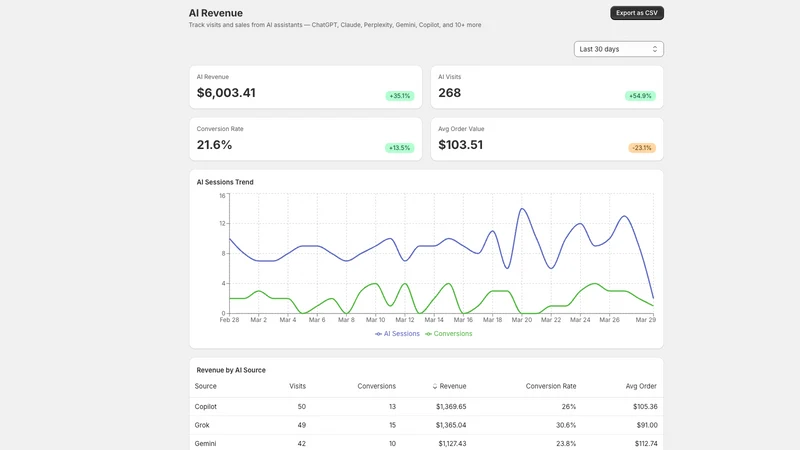
Task: Click the Copilot visits value 50
Action: [302, 407]
